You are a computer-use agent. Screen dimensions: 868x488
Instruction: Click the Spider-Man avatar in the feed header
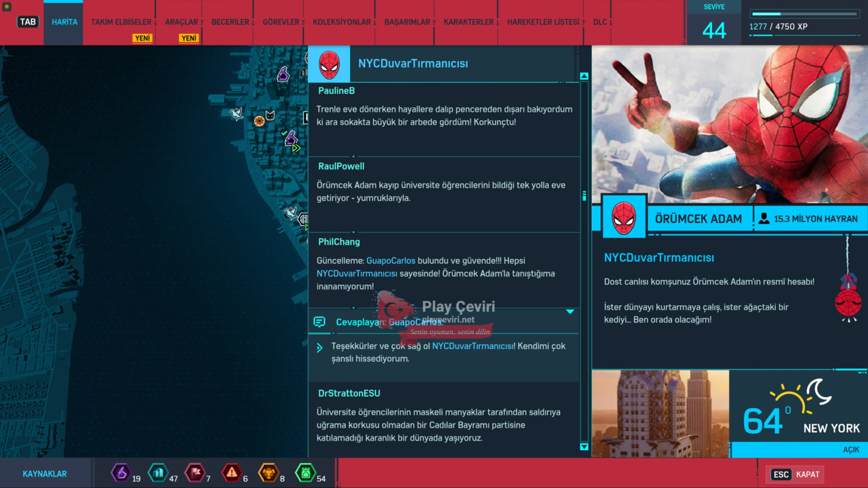pyautogui.click(x=329, y=64)
